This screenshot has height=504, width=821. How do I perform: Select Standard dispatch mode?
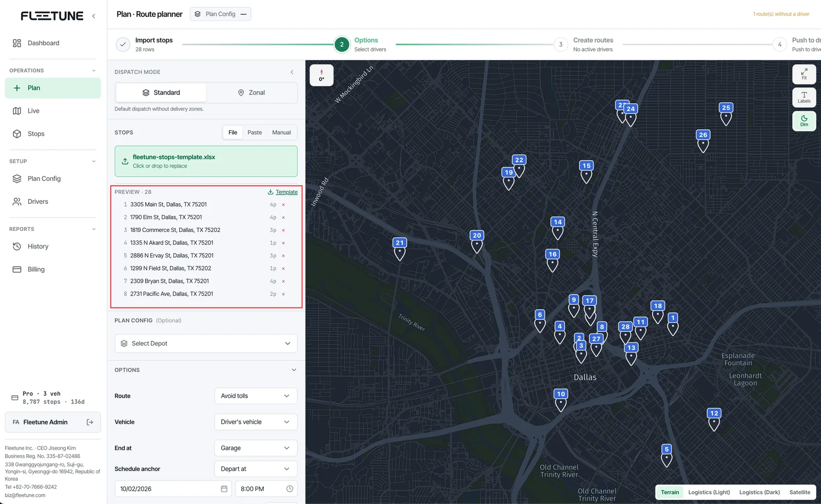click(x=161, y=93)
